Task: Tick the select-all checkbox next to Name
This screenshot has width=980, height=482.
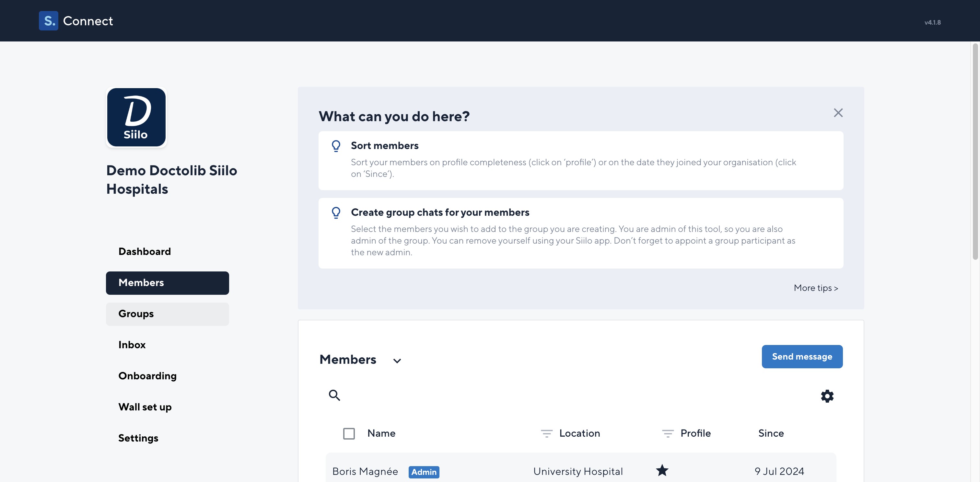Action: [349, 434]
